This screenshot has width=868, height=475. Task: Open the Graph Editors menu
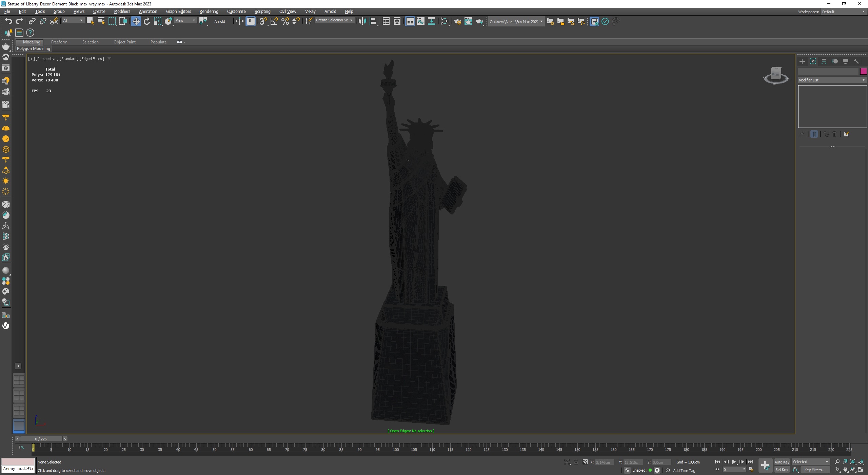(x=178, y=12)
